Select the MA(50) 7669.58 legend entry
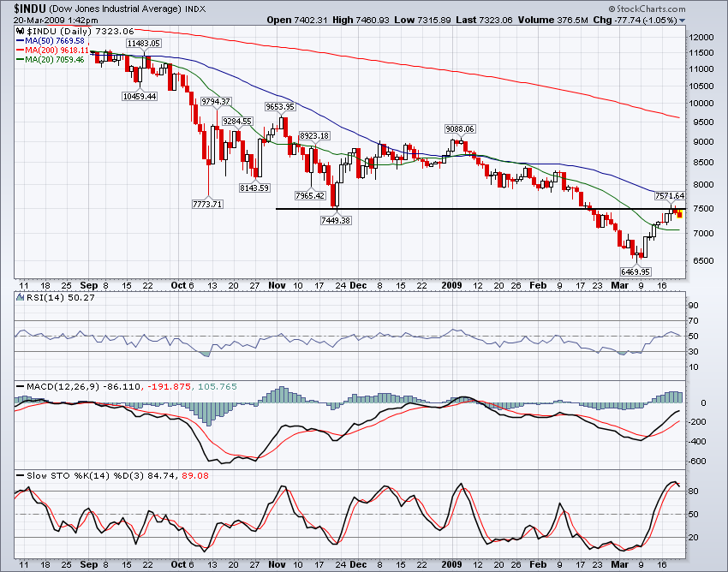 coord(51,41)
